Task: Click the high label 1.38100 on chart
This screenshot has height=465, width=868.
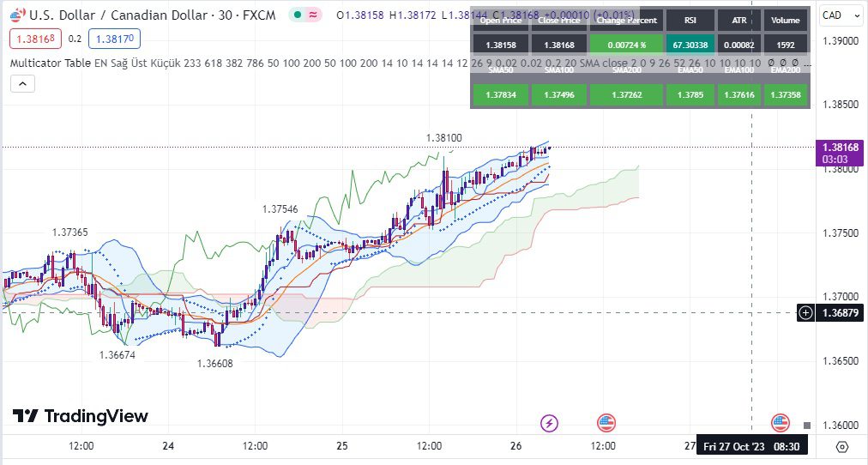Action: coord(444,138)
